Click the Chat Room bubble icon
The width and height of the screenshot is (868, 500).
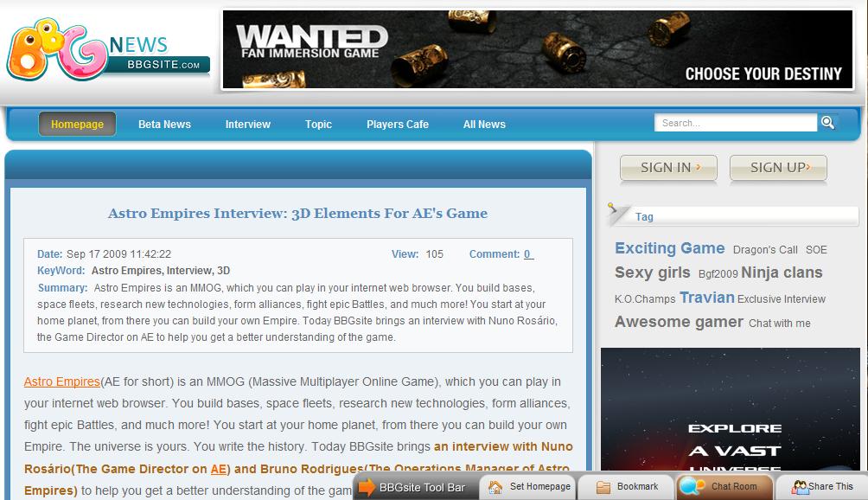692,485
